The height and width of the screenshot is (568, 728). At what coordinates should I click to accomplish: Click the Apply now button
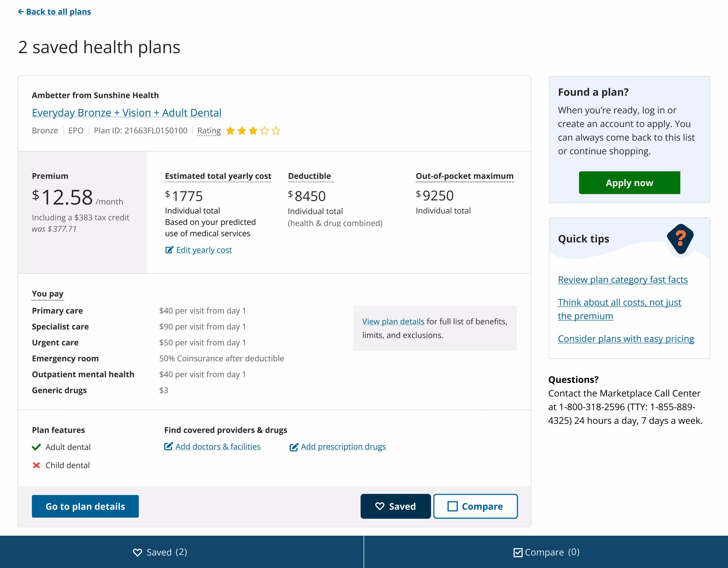[629, 183]
